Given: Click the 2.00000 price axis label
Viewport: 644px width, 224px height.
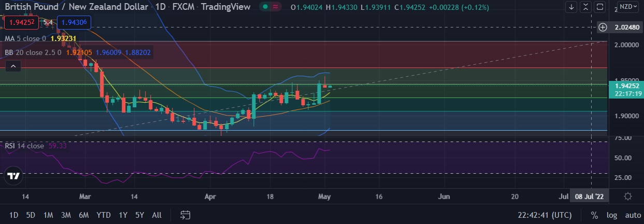Looking at the screenshot, I should [x=627, y=45].
